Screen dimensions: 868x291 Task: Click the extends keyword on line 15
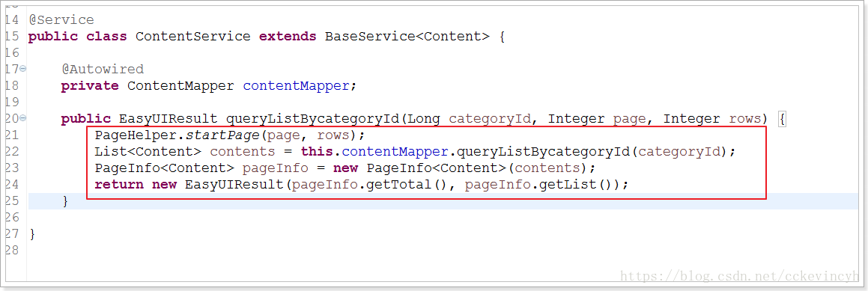[288, 37]
